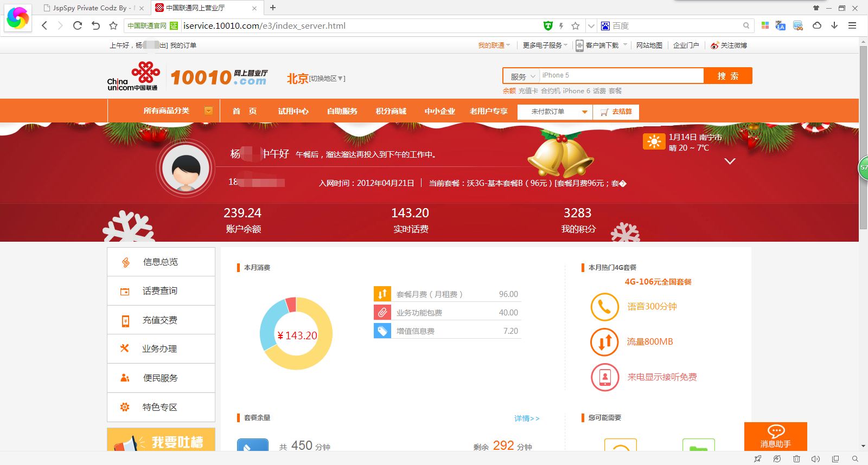This screenshot has width=868, height=465.
Task: Click the page vertical scrollbar thumb
Action: click(x=863, y=138)
